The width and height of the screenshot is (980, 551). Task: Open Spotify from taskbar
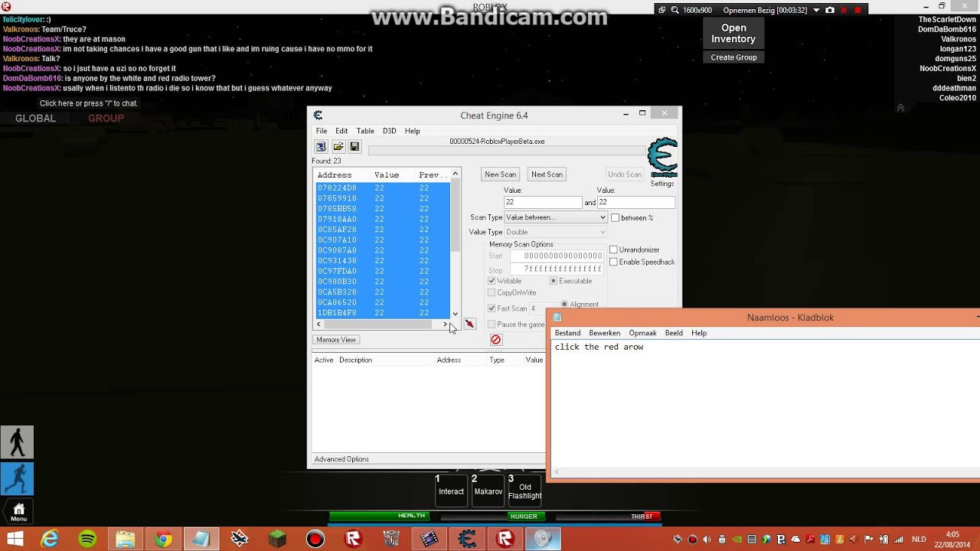tap(87, 539)
